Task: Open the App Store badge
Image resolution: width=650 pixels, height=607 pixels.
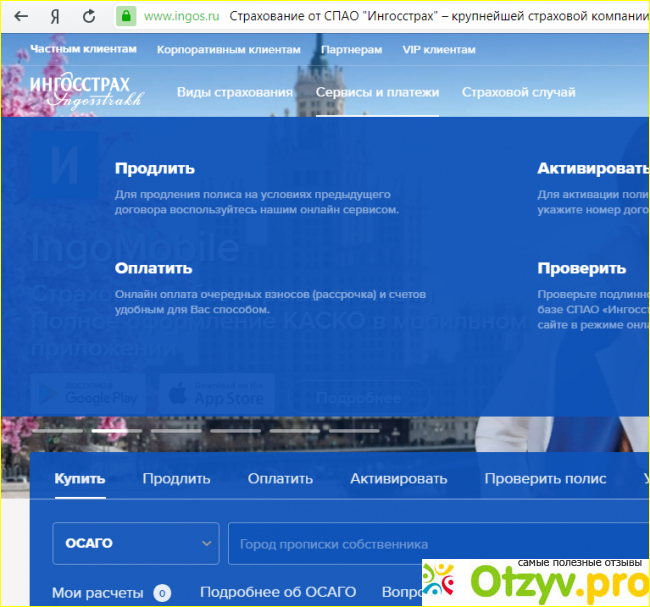Action: 218,394
